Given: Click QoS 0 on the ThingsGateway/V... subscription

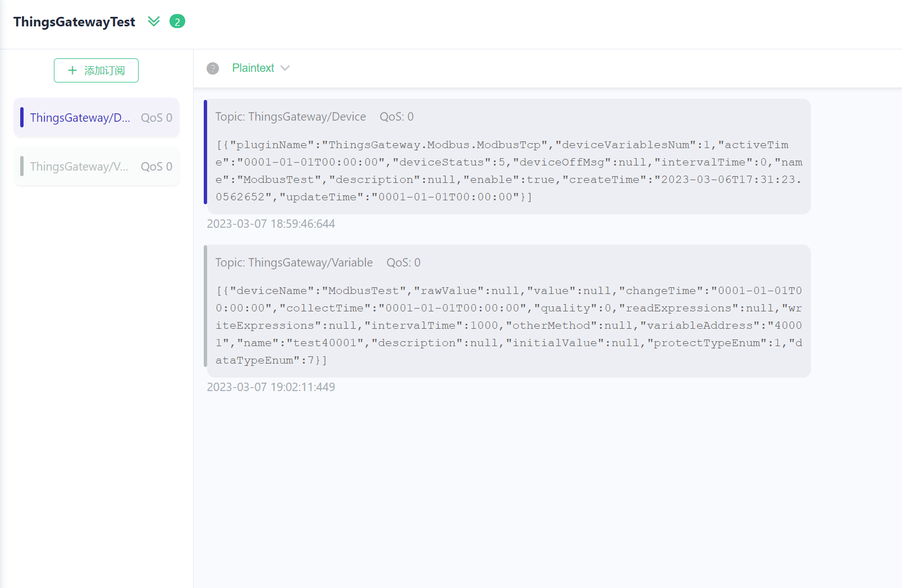Looking at the screenshot, I should coord(157,167).
